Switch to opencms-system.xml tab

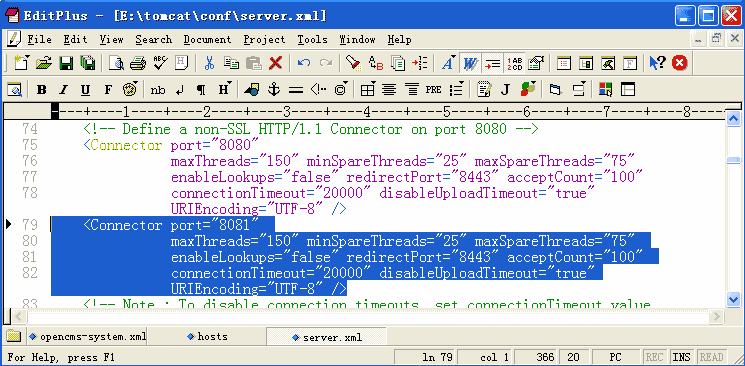[87, 337]
